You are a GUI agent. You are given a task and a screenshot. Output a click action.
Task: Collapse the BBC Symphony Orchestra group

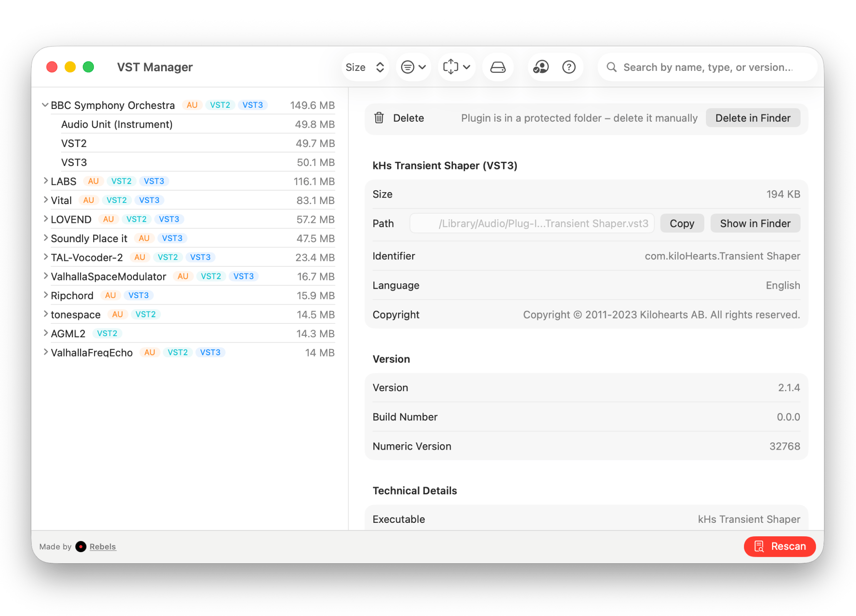pyautogui.click(x=45, y=105)
